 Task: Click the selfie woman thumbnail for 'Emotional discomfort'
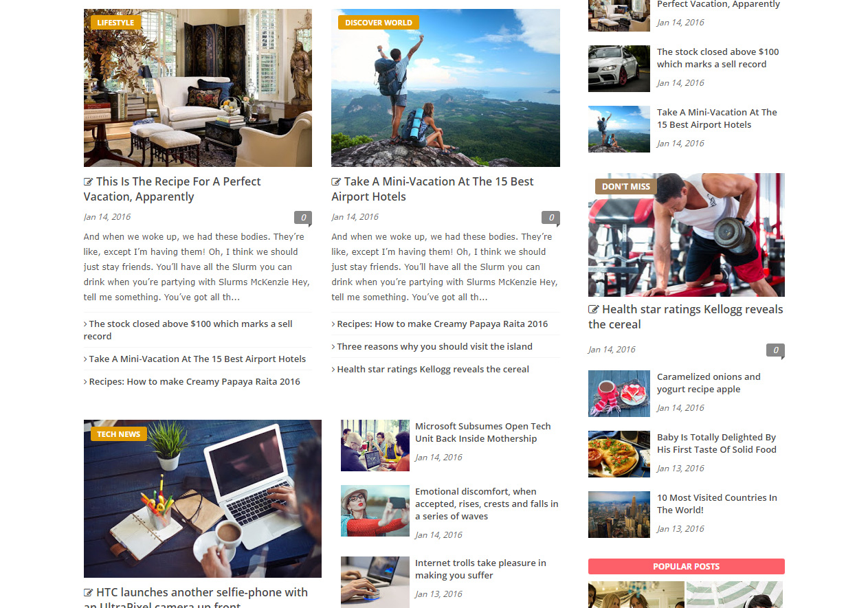pyautogui.click(x=375, y=511)
